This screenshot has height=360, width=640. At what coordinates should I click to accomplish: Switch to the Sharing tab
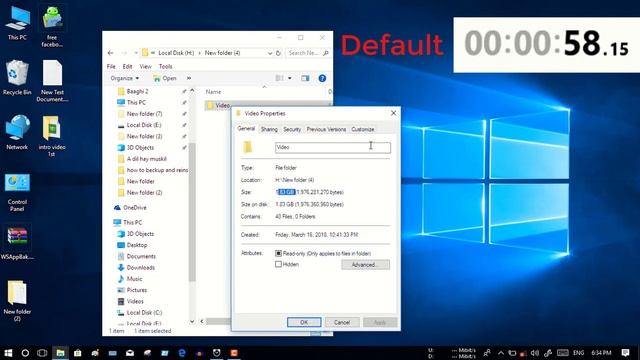coord(269,129)
